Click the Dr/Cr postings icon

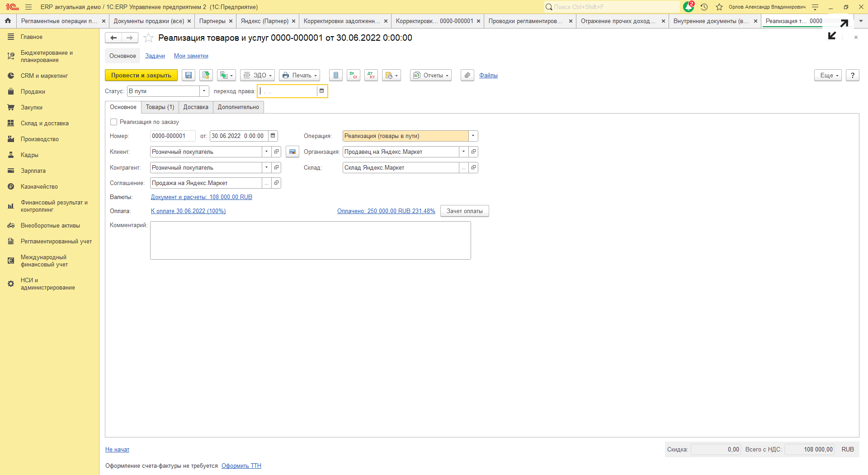pos(353,76)
